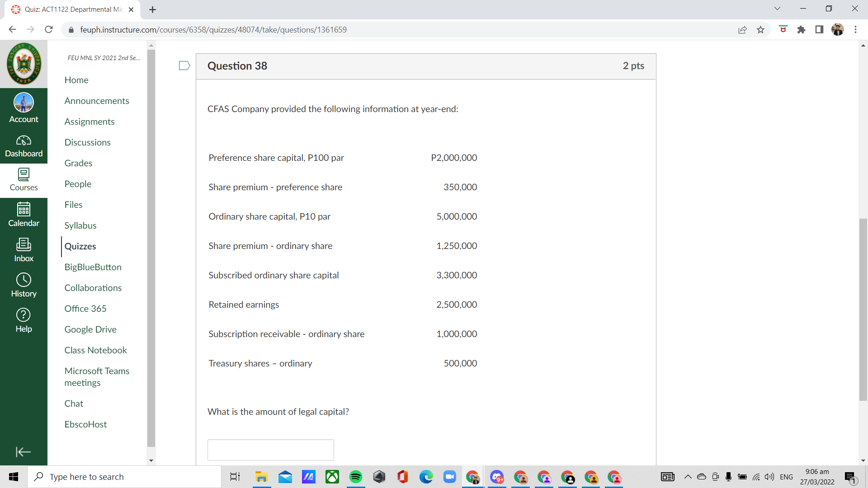
Task: Open the Grades course menu link
Action: (78, 163)
